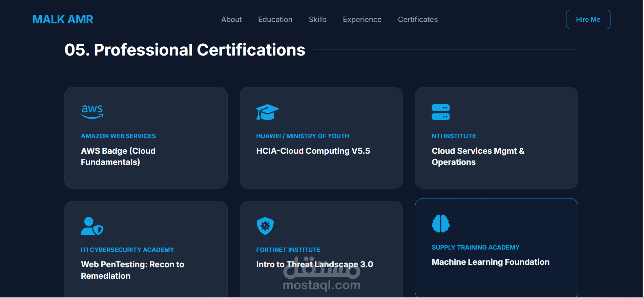Viewport: 644px width, 298px height.
Task: Open the Skills nav link
Action: pos(317,20)
